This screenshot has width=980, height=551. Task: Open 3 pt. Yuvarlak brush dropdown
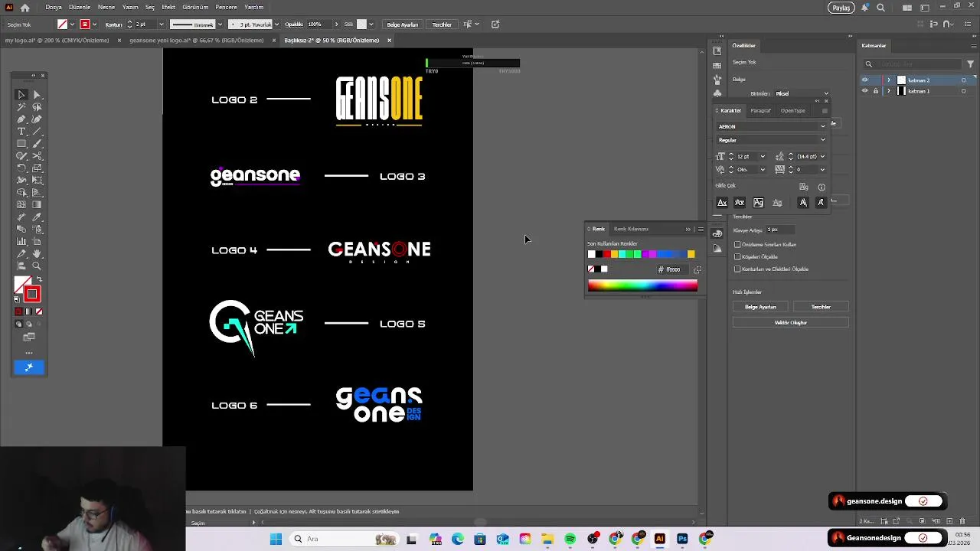(276, 24)
